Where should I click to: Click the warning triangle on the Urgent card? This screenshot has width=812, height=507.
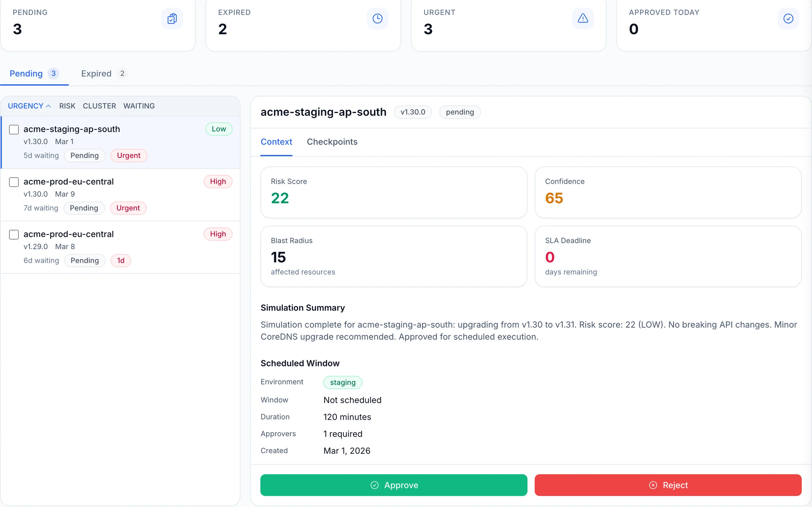[x=583, y=18]
